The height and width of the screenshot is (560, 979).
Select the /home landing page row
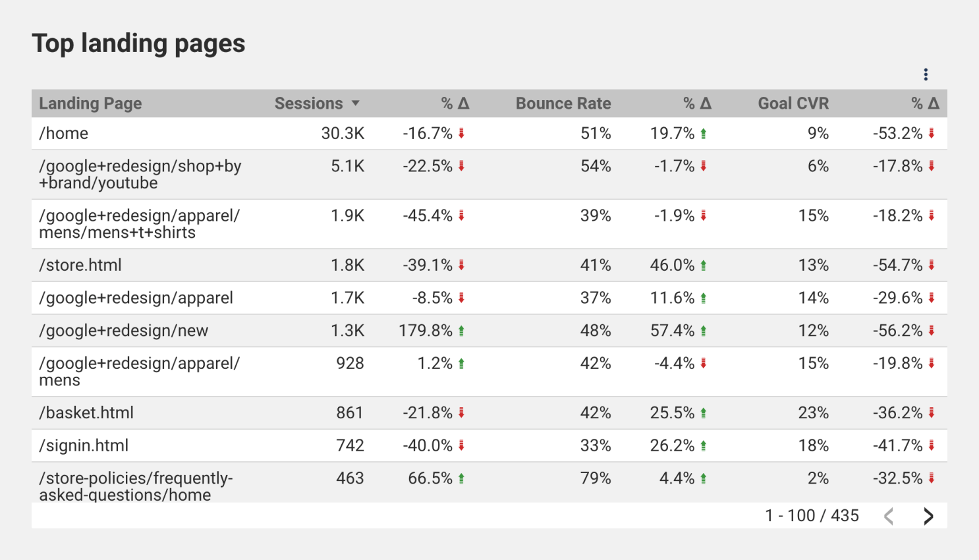point(489,133)
